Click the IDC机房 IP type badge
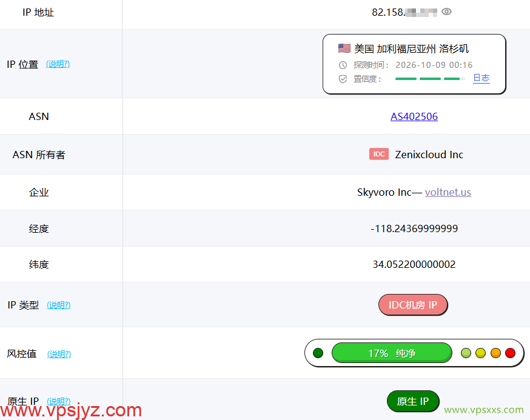The width and height of the screenshot is (530, 420). tap(413, 305)
